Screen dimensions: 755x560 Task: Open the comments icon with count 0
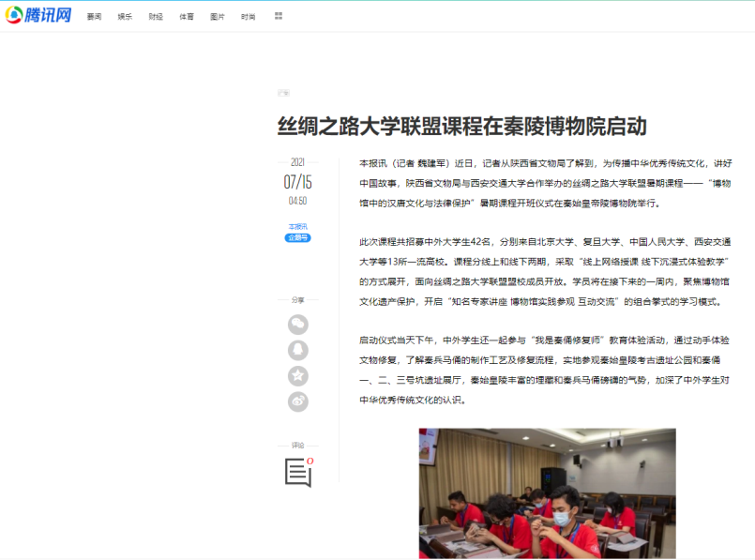pos(298,472)
